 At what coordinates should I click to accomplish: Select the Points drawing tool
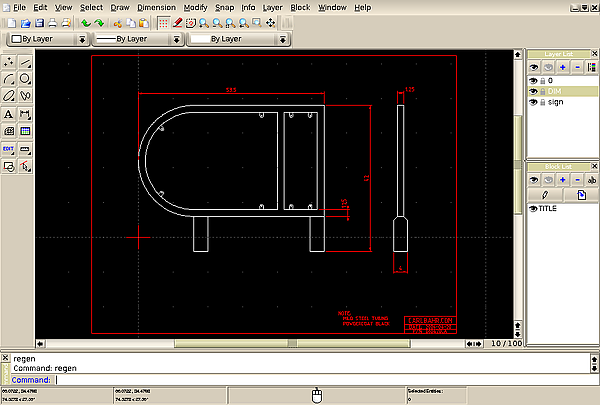coord(9,61)
